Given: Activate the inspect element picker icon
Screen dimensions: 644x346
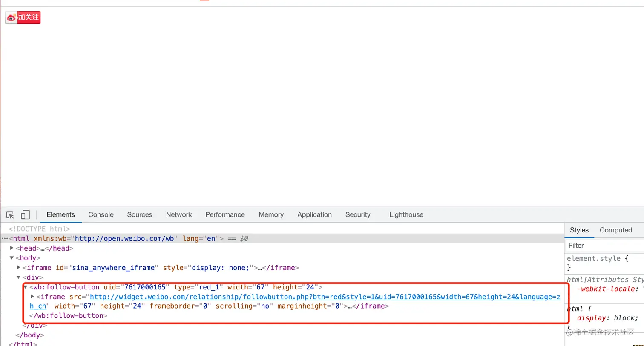Looking at the screenshot, I should (10, 215).
